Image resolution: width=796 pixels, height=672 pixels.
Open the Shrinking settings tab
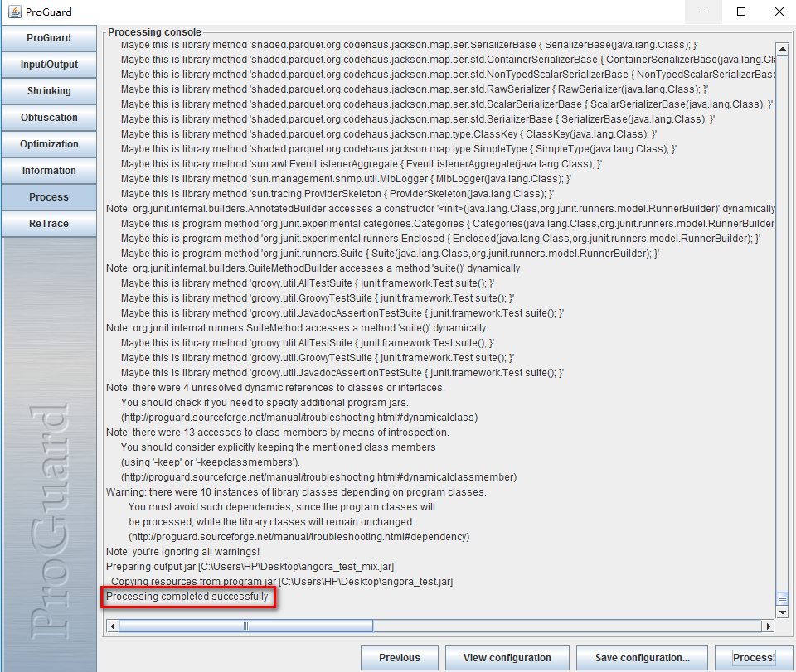coord(49,91)
